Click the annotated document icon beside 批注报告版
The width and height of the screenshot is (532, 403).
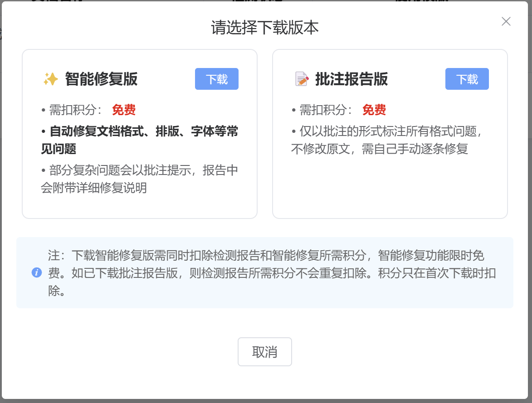coord(302,79)
